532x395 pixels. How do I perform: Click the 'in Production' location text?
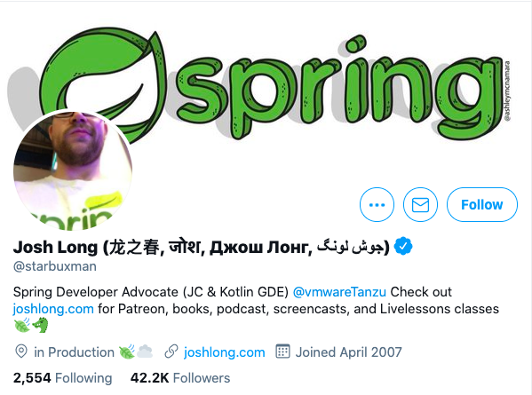[74, 352]
